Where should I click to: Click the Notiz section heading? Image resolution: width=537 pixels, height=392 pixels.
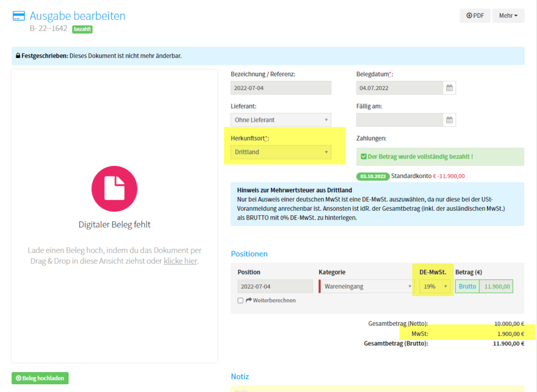(x=240, y=376)
